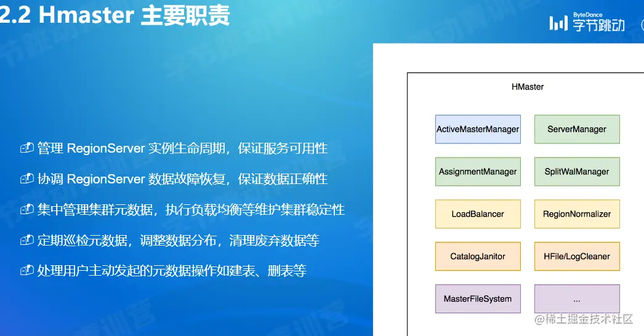Click the bullet icon before 管理 RegionServer
644x336 pixels.
[x=27, y=148]
